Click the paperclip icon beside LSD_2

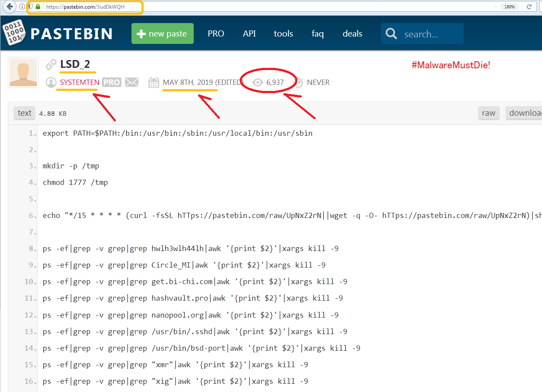(x=51, y=64)
